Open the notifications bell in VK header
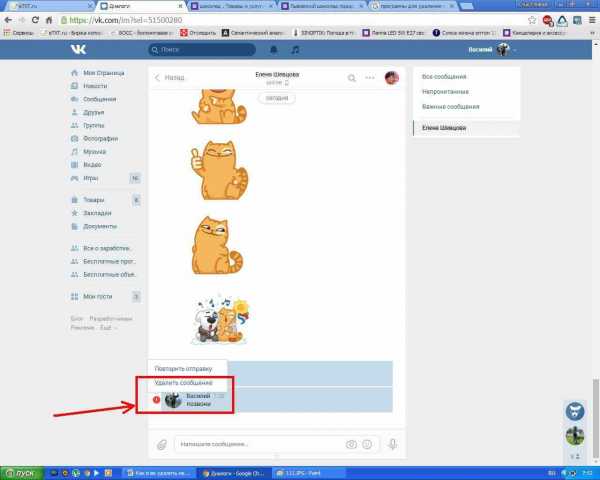 pos(274,50)
